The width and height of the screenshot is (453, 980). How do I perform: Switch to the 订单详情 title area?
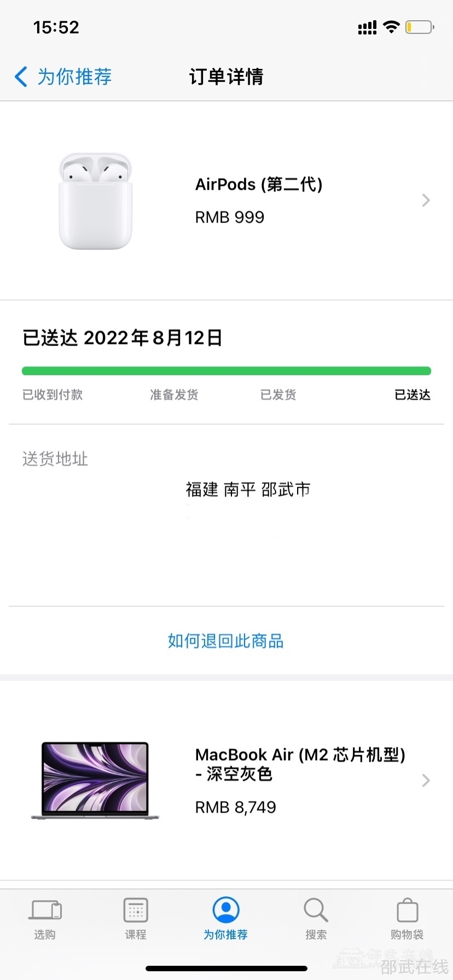coord(226,77)
